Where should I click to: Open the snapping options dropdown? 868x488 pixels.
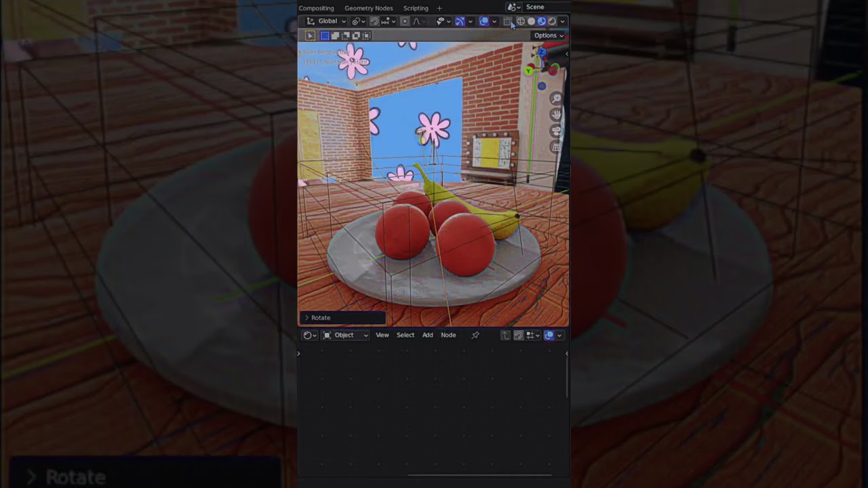389,21
